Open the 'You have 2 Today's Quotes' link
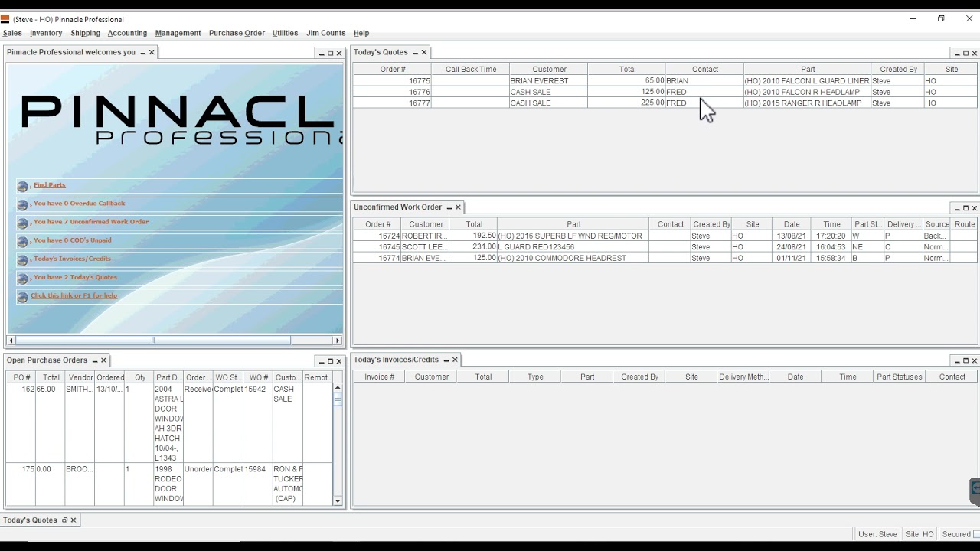 (x=75, y=277)
